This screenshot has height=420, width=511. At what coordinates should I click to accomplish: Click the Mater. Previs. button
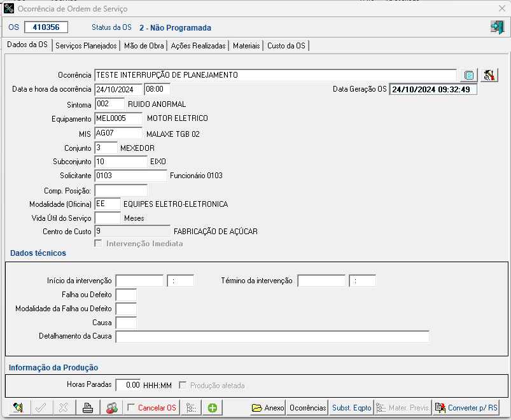(403, 408)
